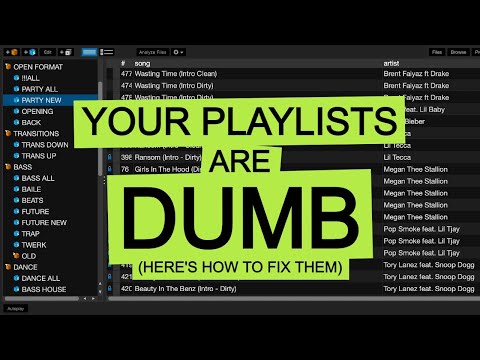Select track Ransom (Intro - Dirty)
The image size is (480, 360).
[168, 157]
